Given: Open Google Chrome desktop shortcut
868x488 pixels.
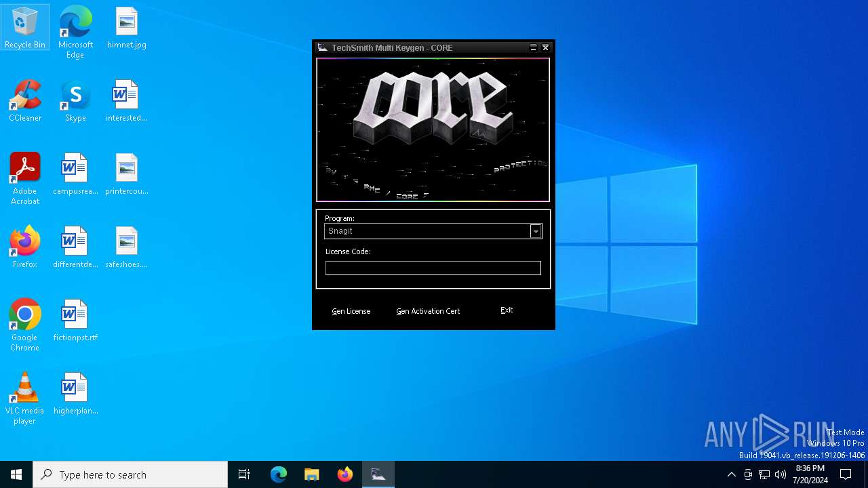Looking at the screenshot, I should [25, 325].
